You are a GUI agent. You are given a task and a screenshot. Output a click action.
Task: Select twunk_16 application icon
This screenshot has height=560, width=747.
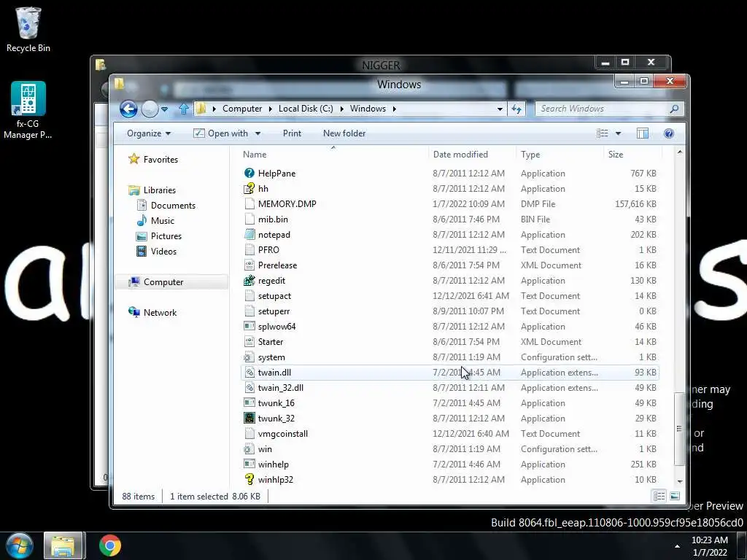pyautogui.click(x=249, y=402)
